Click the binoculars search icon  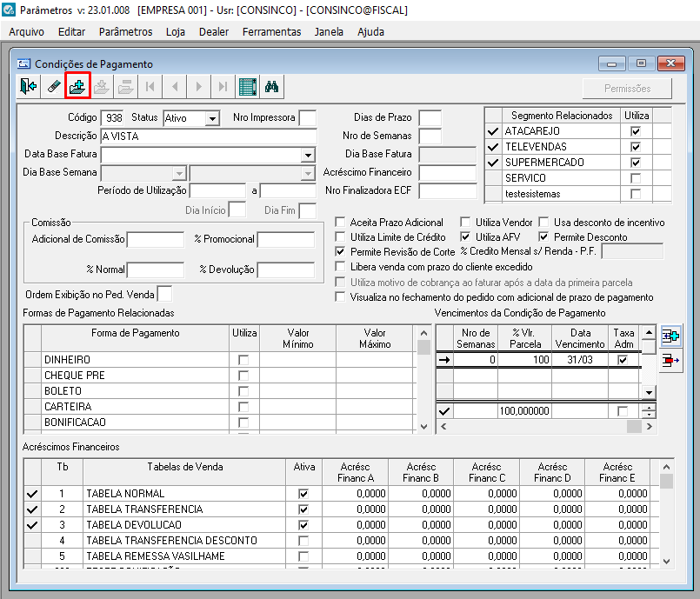click(x=271, y=87)
